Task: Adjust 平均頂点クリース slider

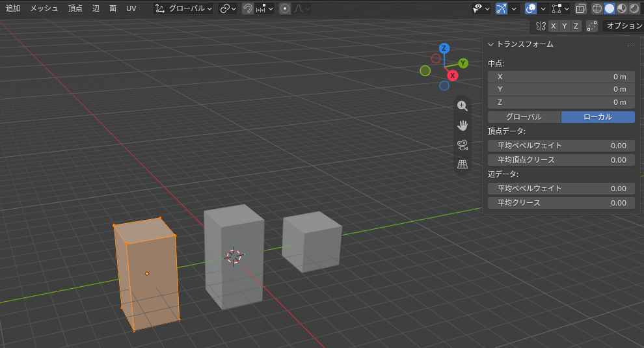Action: (x=561, y=160)
